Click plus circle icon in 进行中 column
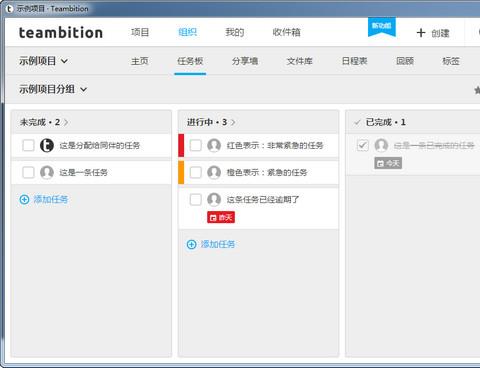 click(192, 244)
